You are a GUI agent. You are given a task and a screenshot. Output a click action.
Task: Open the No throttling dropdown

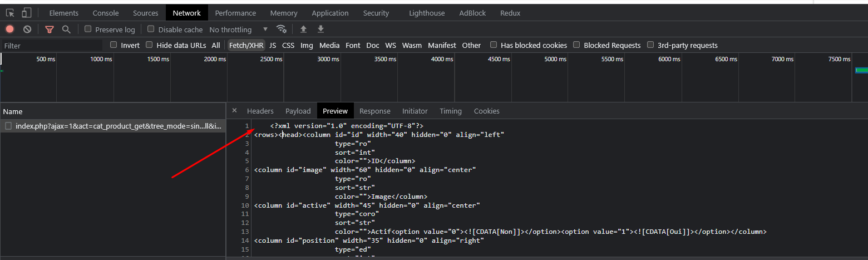tap(239, 30)
